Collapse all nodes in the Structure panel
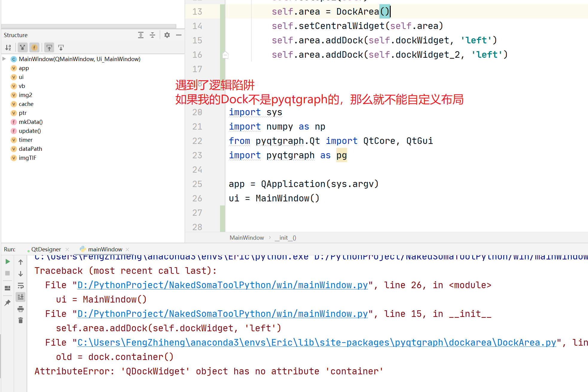Screen dimensions: 588x392 click(152, 35)
